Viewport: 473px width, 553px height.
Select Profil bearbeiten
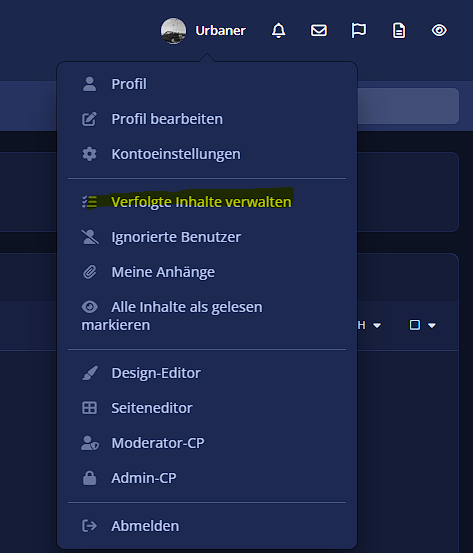coord(207,119)
